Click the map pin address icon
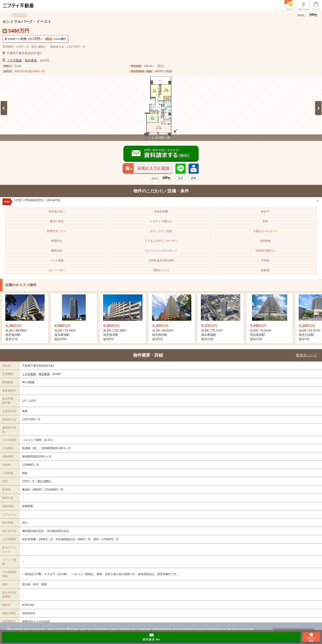The image size is (322, 644). [4, 53]
